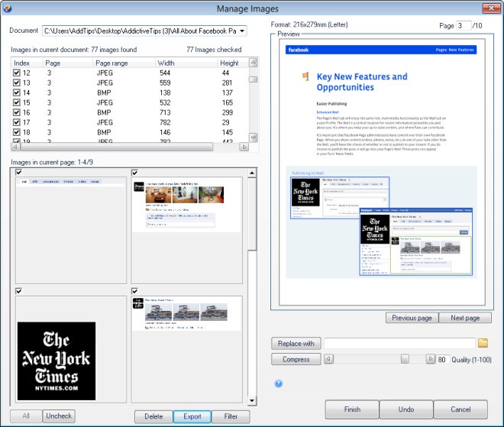Uncheck image index 12 checkbox

point(17,73)
